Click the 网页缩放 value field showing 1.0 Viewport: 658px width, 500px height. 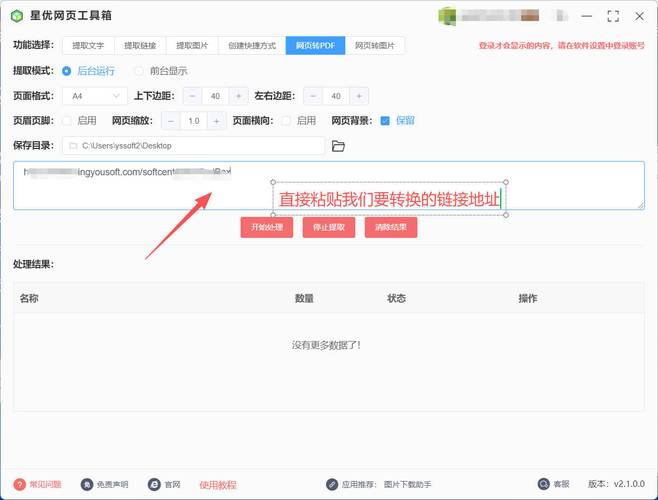coord(193,121)
